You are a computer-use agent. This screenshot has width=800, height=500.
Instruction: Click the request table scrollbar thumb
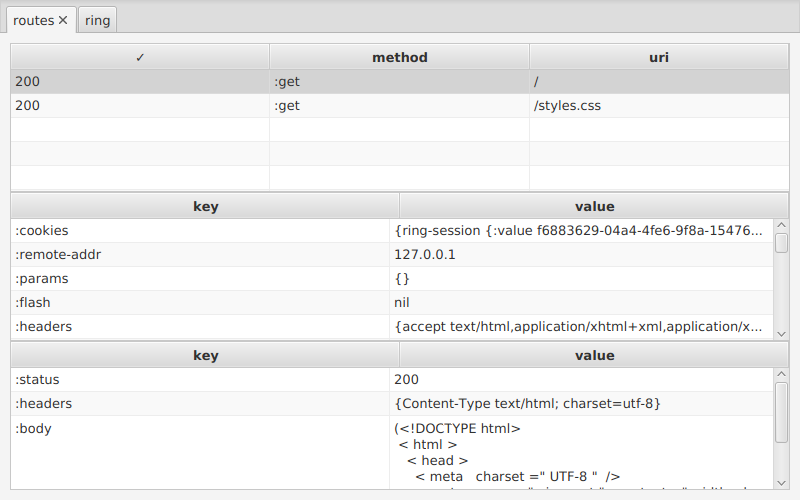[781, 243]
